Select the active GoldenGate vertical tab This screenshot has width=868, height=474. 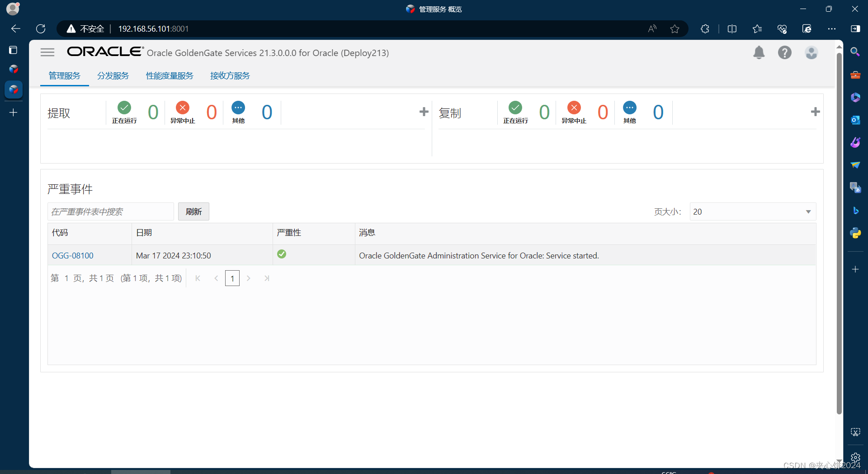14,89
